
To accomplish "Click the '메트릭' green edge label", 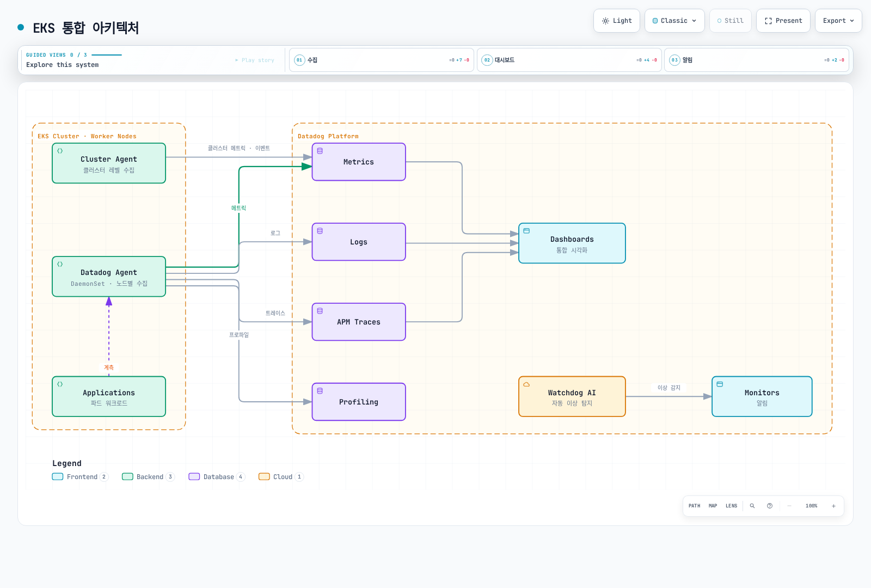I will [x=239, y=208].
